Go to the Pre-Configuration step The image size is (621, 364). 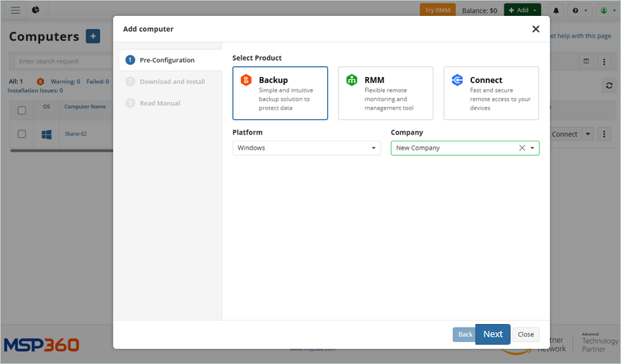(x=167, y=60)
